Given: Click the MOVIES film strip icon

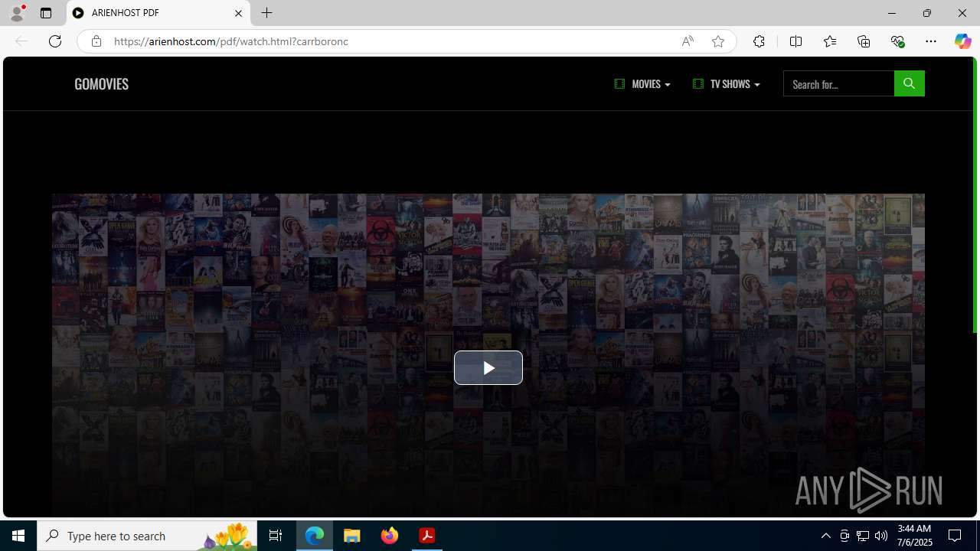Looking at the screenshot, I should point(619,83).
